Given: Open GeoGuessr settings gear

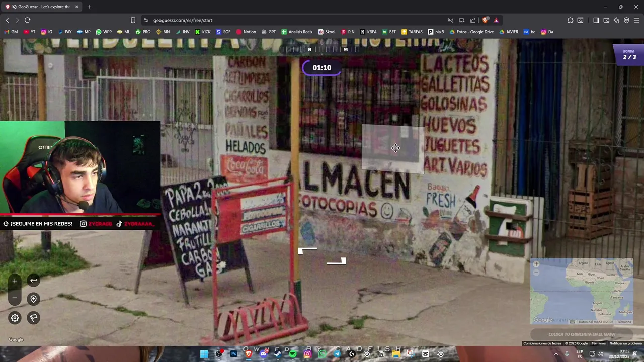Looking at the screenshot, I should tap(15, 318).
